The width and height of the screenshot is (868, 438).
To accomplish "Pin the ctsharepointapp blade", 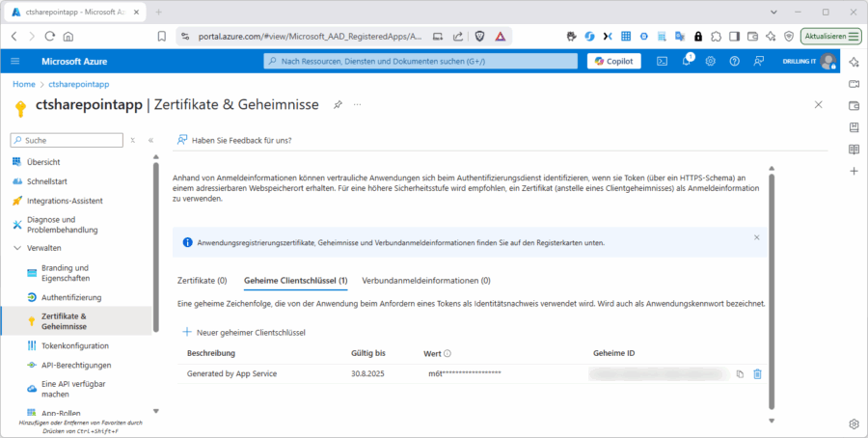I will coord(338,104).
